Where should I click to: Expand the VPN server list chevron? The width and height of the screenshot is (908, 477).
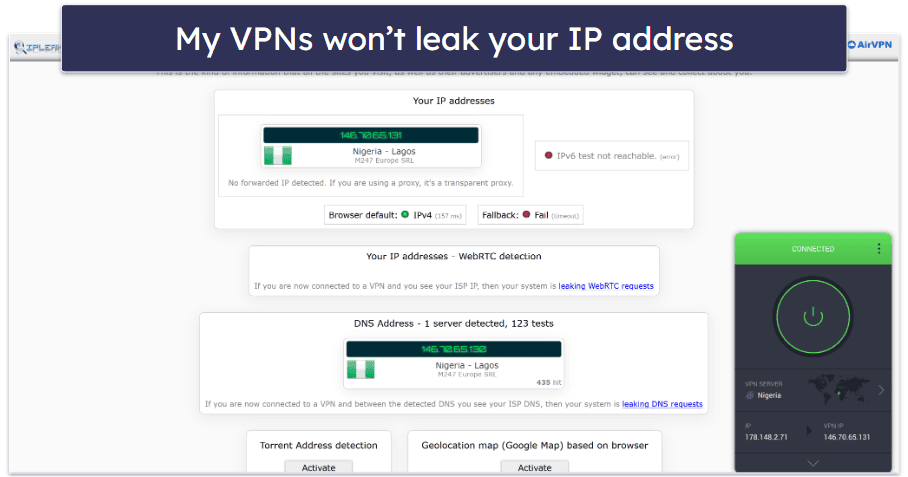coord(881,390)
